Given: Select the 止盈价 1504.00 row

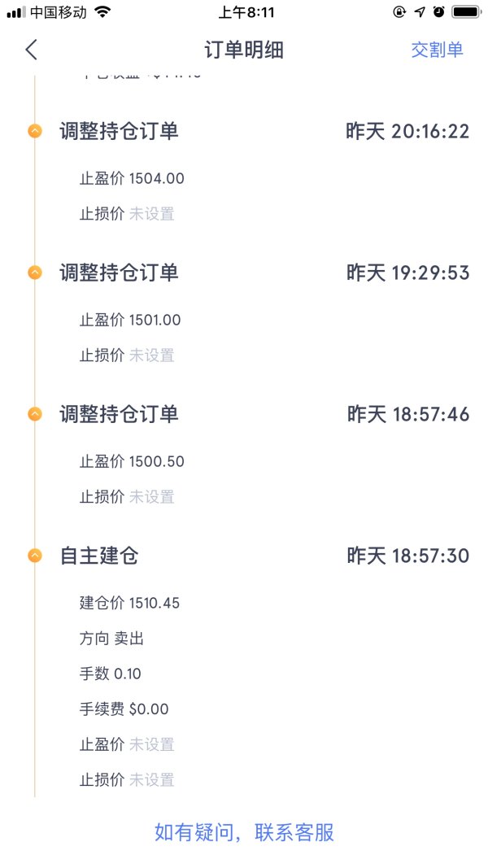Looking at the screenshot, I should (132, 178).
